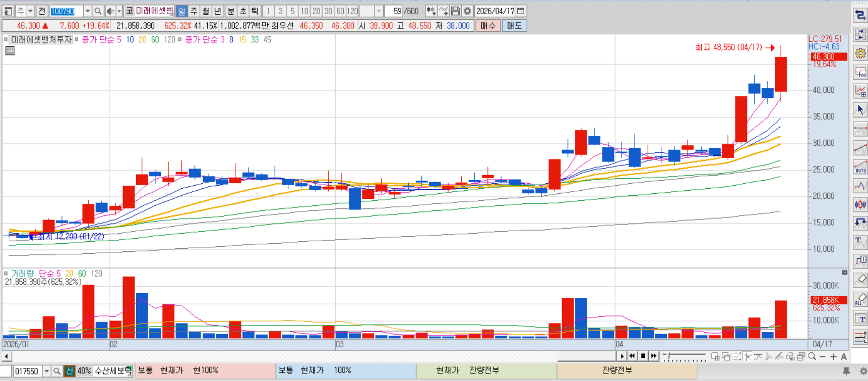This screenshot has width=868, height=381.
Task: Open the empty interval combo box dropdown
Action: tap(379, 11)
